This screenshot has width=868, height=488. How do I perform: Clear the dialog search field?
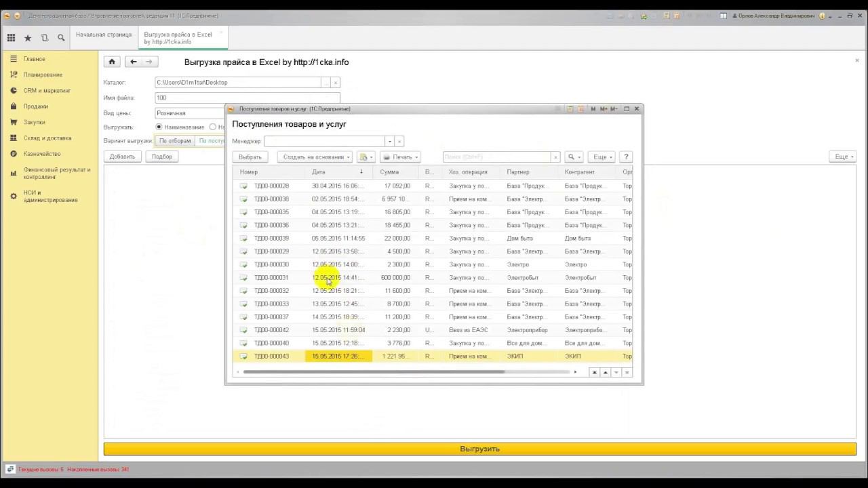coord(556,157)
